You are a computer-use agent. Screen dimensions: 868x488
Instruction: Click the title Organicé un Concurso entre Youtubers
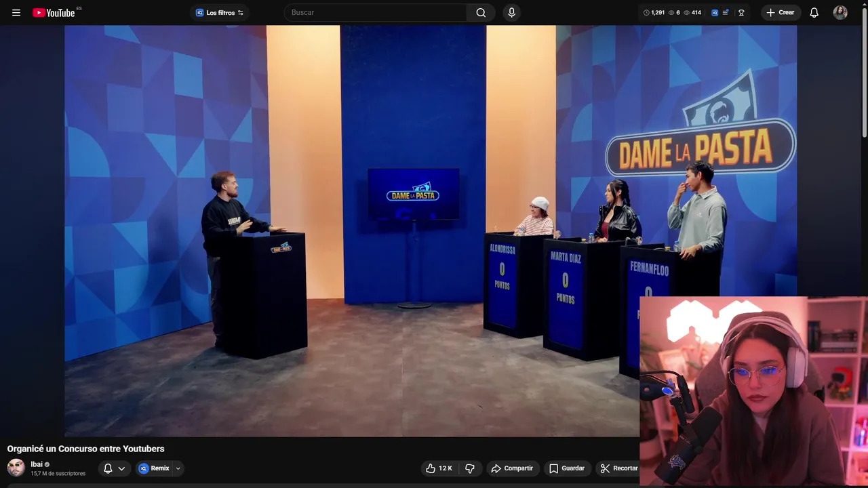[x=85, y=449]
